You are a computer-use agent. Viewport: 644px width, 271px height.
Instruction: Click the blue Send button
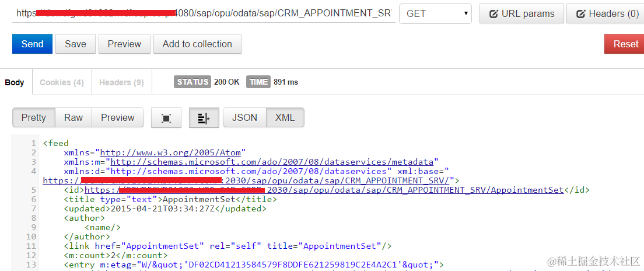point(33,44)
